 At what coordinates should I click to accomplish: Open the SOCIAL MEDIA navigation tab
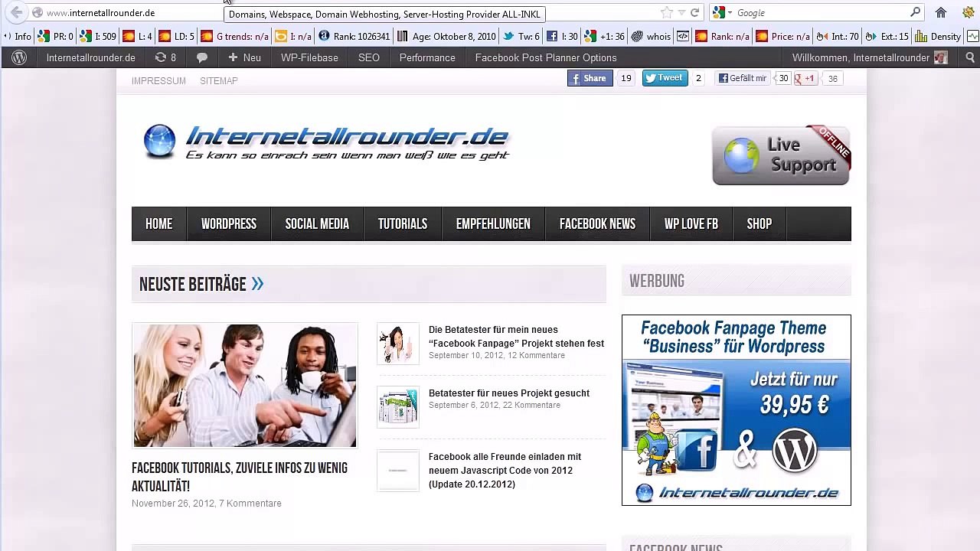click(x=317, y=224)
